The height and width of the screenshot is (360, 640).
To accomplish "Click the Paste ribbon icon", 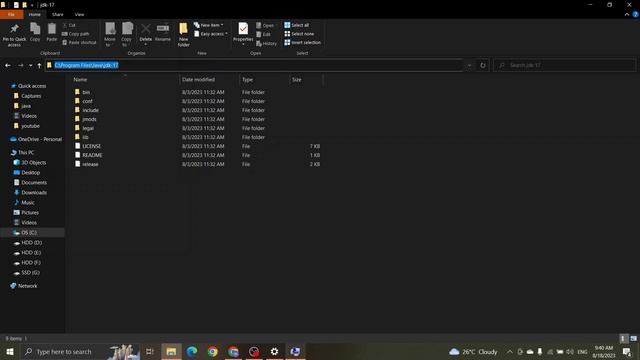I will tap(51, 32).
